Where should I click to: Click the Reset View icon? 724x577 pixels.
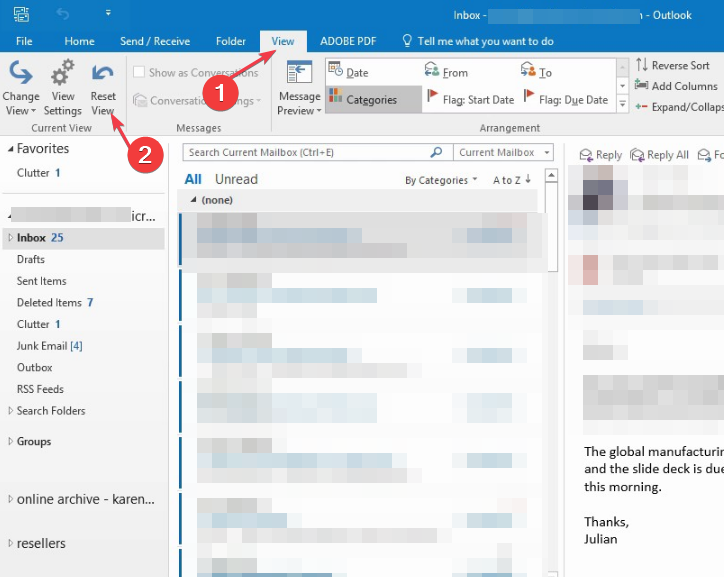point(102,75)
